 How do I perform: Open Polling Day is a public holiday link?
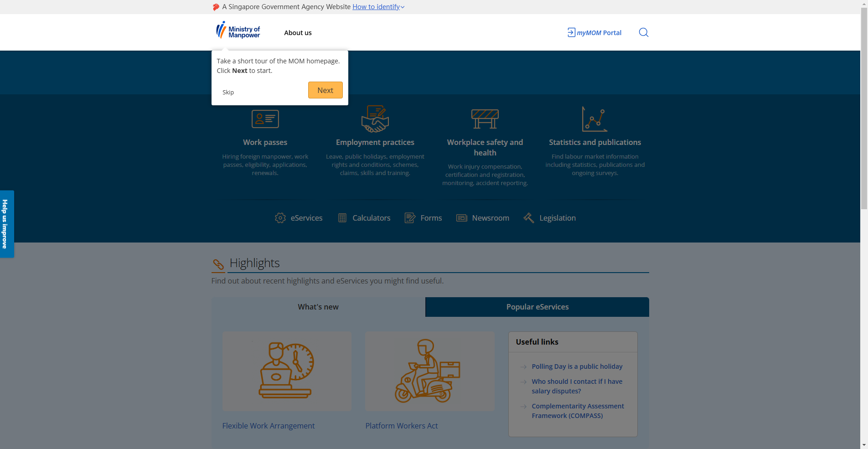click(577, 366)
